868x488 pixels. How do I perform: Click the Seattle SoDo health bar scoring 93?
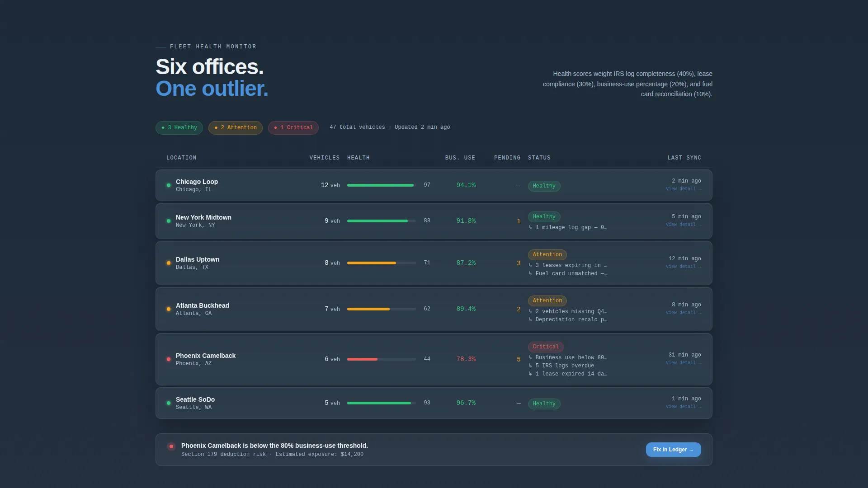click(x=382, y=403)
